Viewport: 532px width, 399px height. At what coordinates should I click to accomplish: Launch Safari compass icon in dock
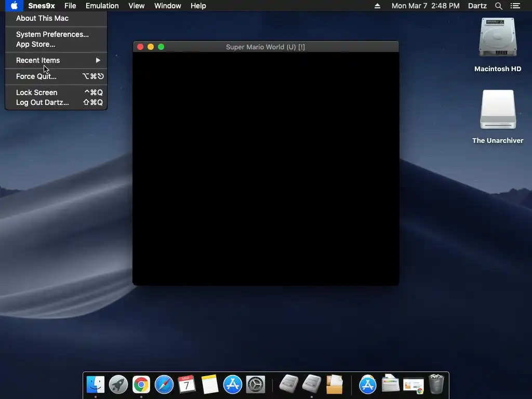[x=164, y=384]
